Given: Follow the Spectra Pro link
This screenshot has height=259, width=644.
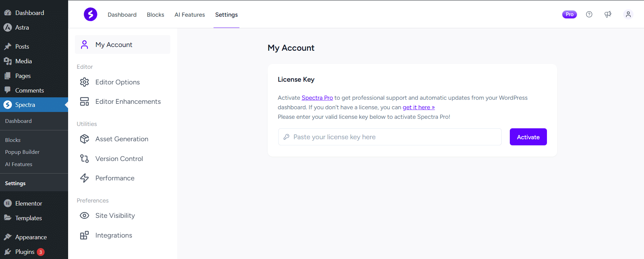Looking at the screenshot, I should pos(317,98).
